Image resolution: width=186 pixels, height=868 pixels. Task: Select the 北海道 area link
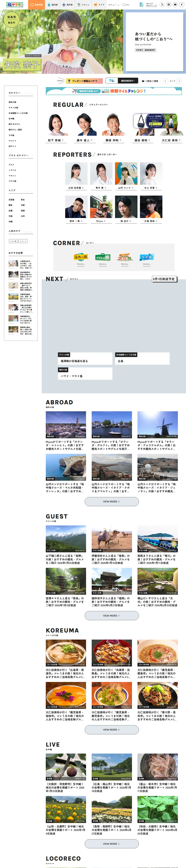point(11,200)
